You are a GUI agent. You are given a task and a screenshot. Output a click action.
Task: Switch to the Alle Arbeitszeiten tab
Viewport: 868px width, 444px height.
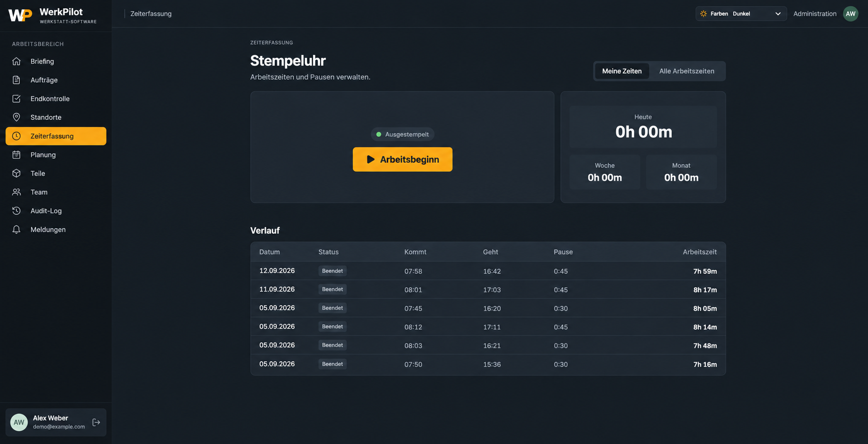pyautogui.click(x=687, y=71)
